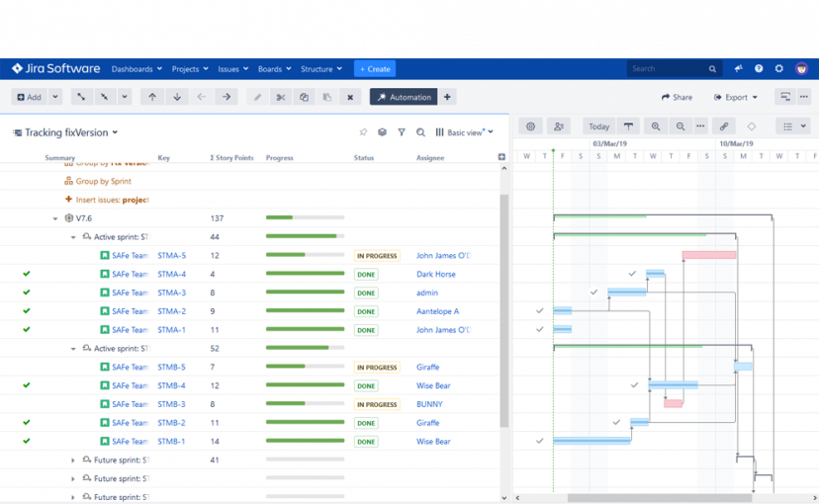Jump to Today in the Gantt
819x504 pixels.
click(598, 126)
